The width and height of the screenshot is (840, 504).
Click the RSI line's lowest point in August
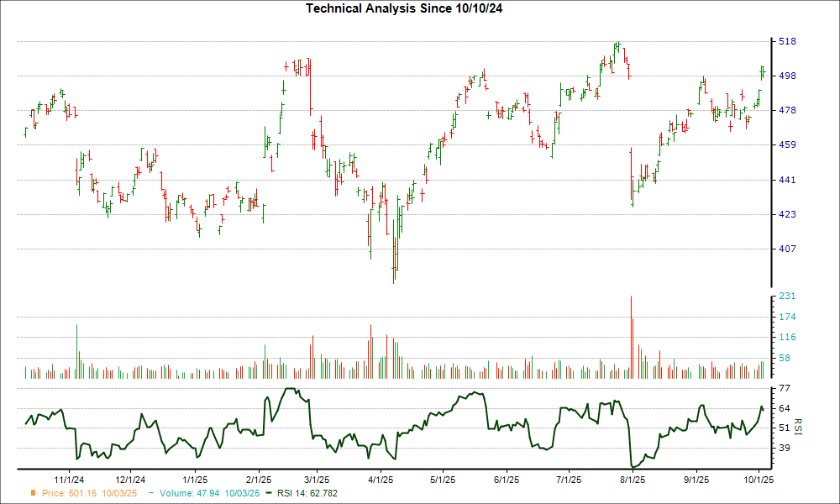coord(633,466)
